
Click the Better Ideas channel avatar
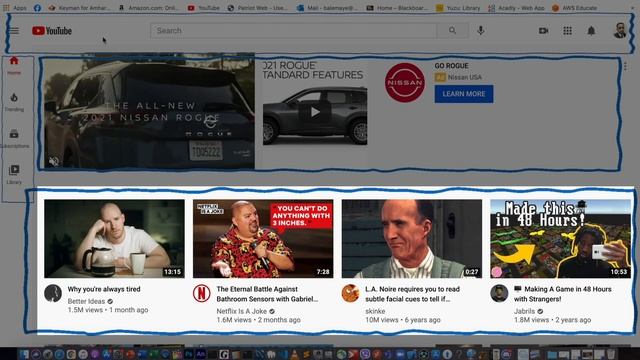[53, 293]
